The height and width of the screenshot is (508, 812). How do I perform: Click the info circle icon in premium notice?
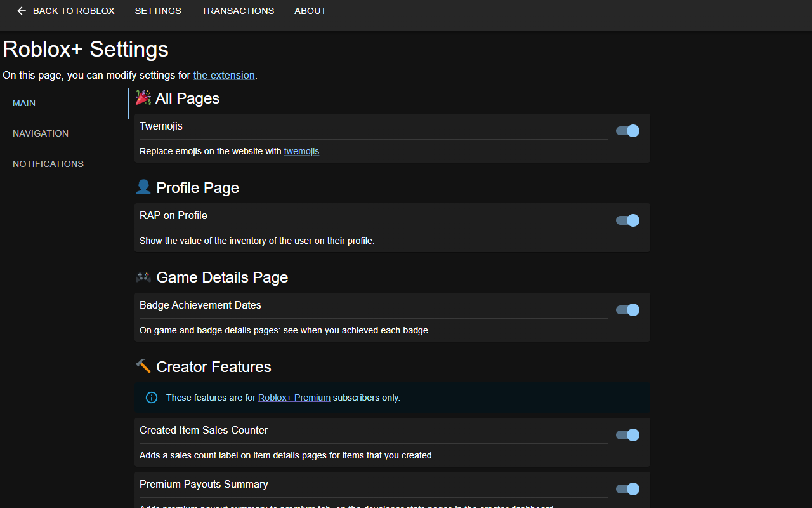[152, 398]
